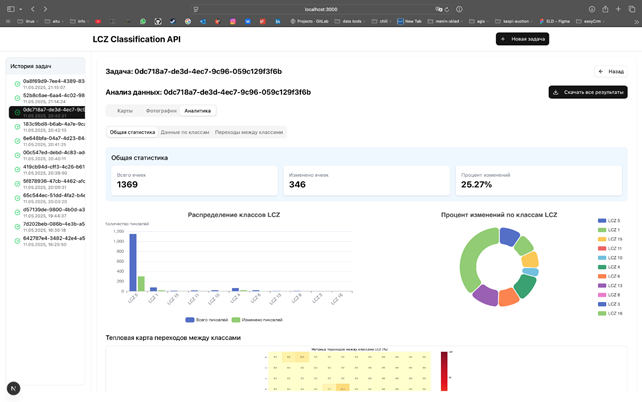This screenshot has width=642, height=402.
Task: Click the Share icon in browser toolbar
Action: coord(604,9)
